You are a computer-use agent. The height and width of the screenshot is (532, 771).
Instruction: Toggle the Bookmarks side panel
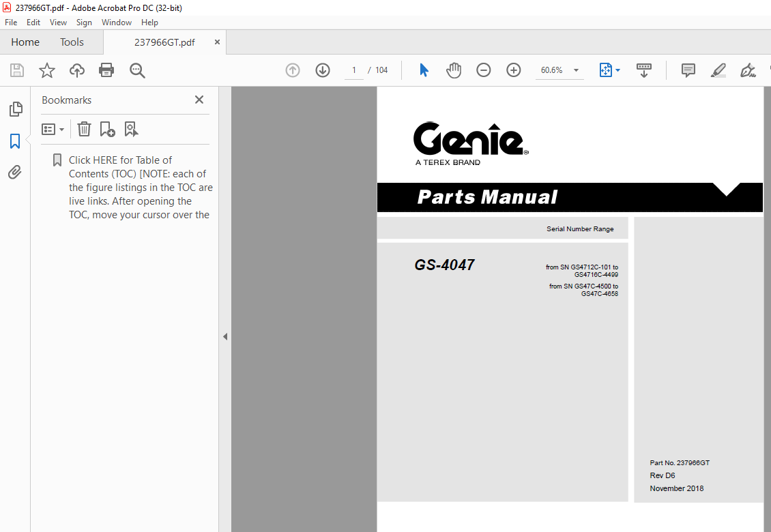coord(15,141)
